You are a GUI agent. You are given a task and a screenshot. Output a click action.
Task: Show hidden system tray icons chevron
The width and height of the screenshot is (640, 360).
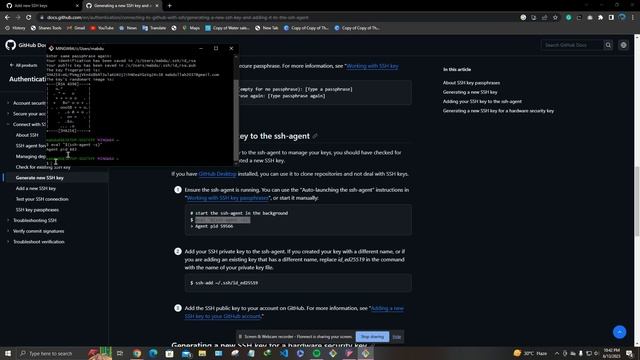tap(557, 353)
